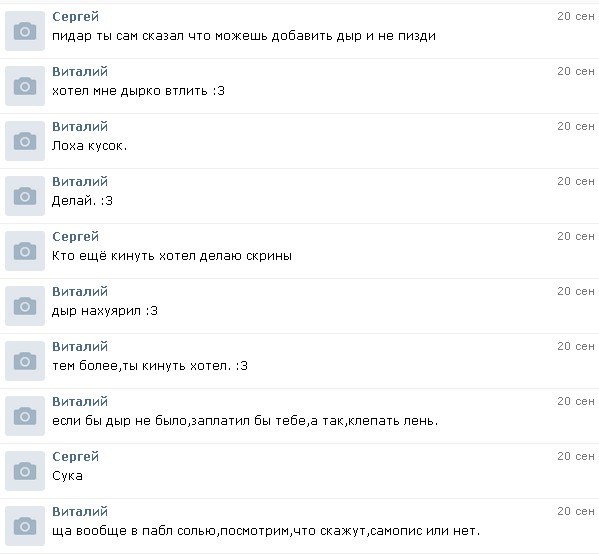Open the avatar beside the message with "пидар ты сам сказал что можешь"
Viewport: 599px width, 554px height.
[x=25, y=31]
